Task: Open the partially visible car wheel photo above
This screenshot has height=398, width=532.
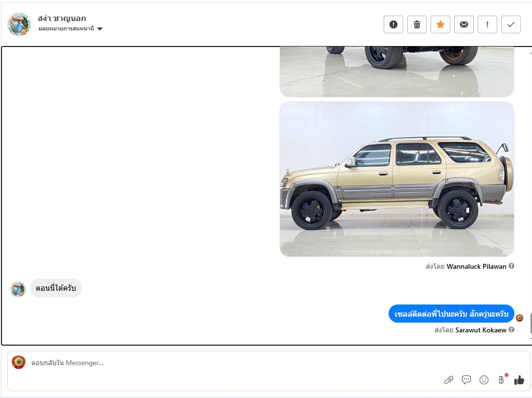Action: tap(396, 71)
